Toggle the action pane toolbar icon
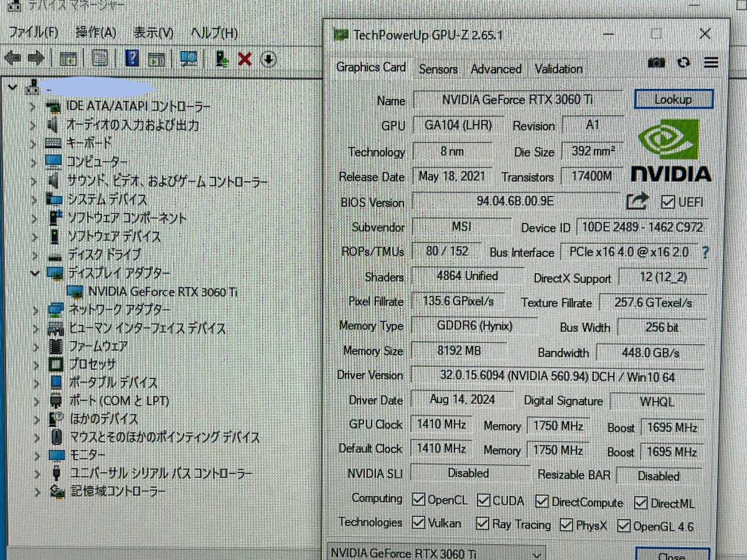The image size is (747, 560). [x=156, y=59]
